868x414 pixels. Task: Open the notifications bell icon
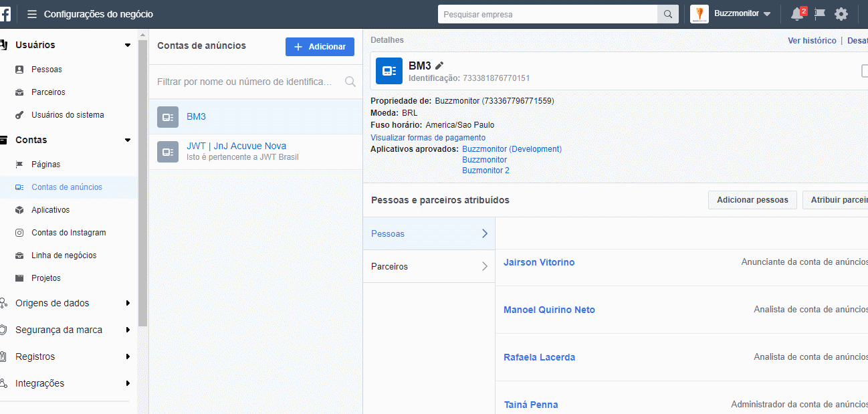[x=796, y=14]
